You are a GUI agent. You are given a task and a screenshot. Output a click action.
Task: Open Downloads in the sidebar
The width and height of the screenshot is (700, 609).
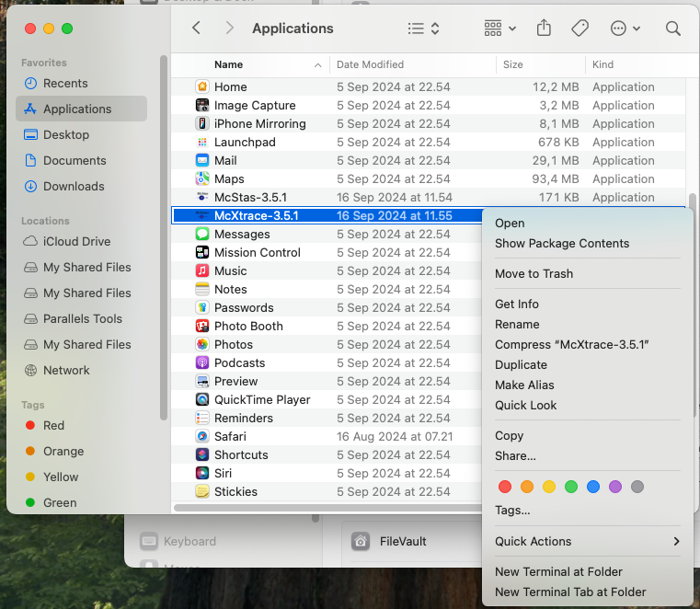point(72,187)
